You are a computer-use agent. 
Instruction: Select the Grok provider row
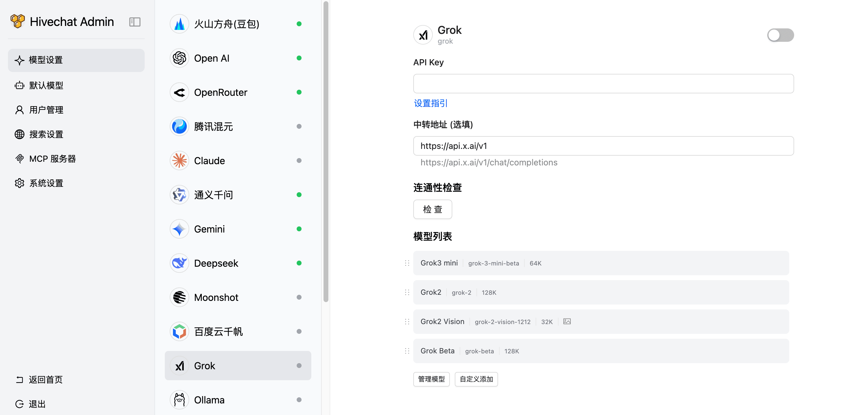[x=238, y=366]
